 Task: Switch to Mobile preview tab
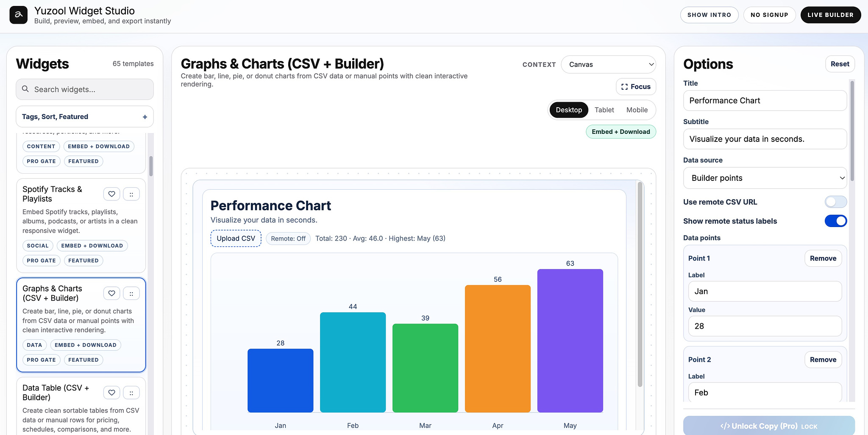click(637, 110)
